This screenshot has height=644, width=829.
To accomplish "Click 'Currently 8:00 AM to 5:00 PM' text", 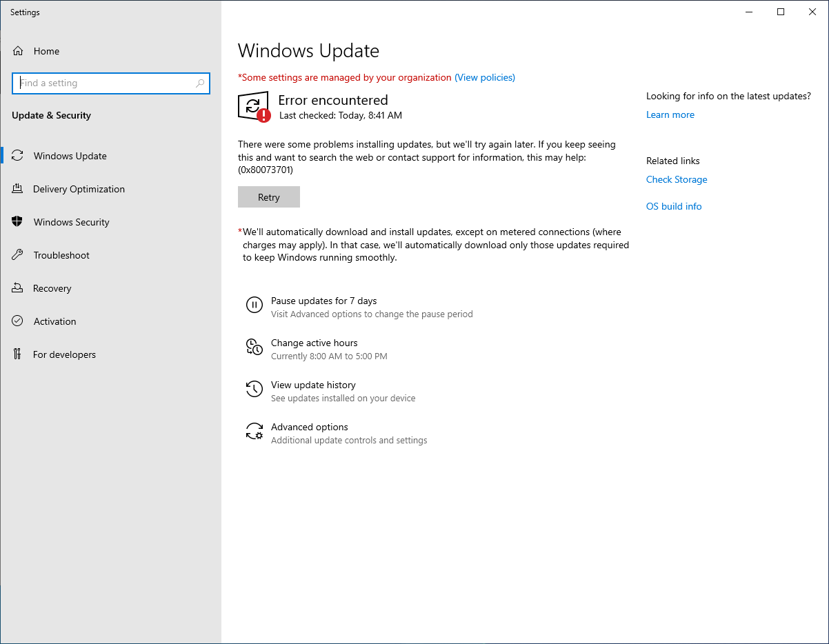I will [329, 356].
